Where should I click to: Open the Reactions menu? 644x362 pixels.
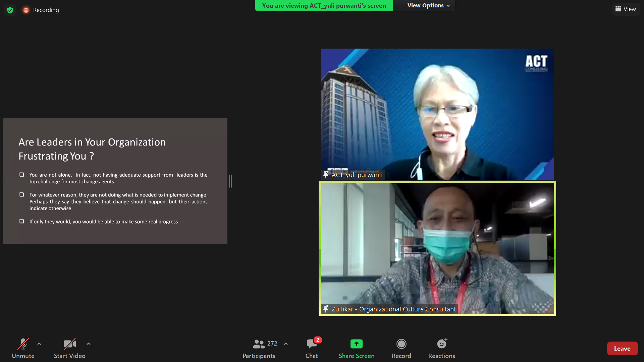pos(441,348)
